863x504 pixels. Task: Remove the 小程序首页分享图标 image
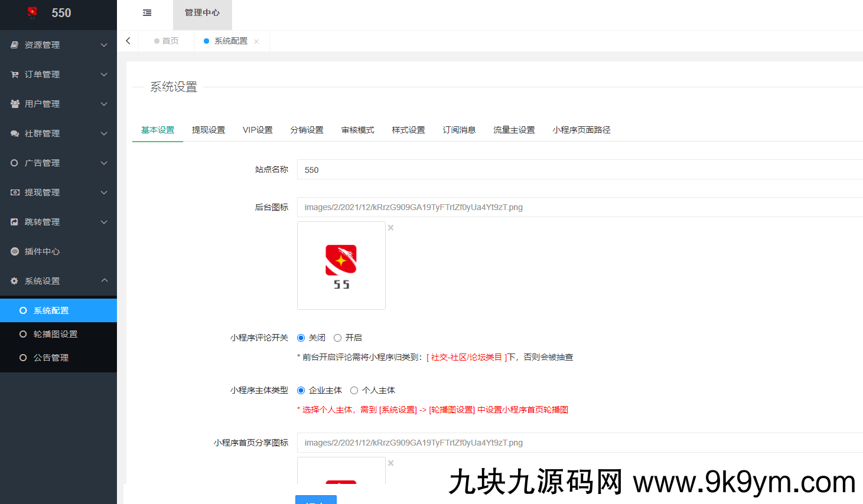390,463
